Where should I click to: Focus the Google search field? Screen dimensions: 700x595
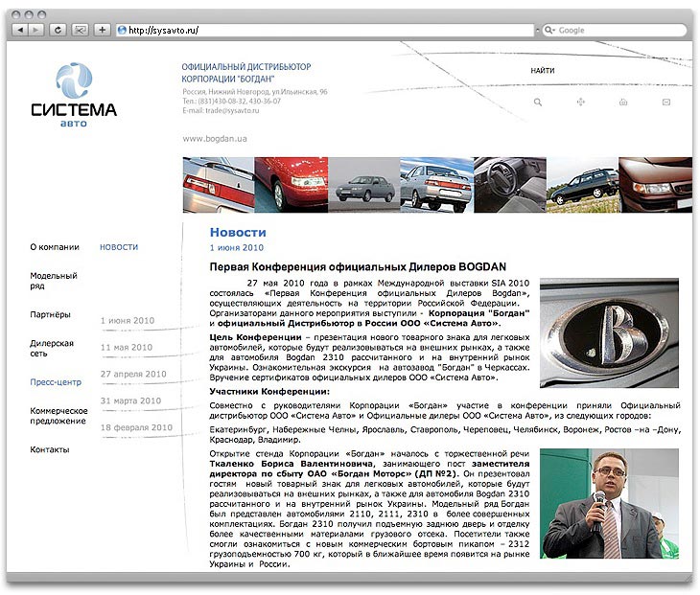coord(616,31)
